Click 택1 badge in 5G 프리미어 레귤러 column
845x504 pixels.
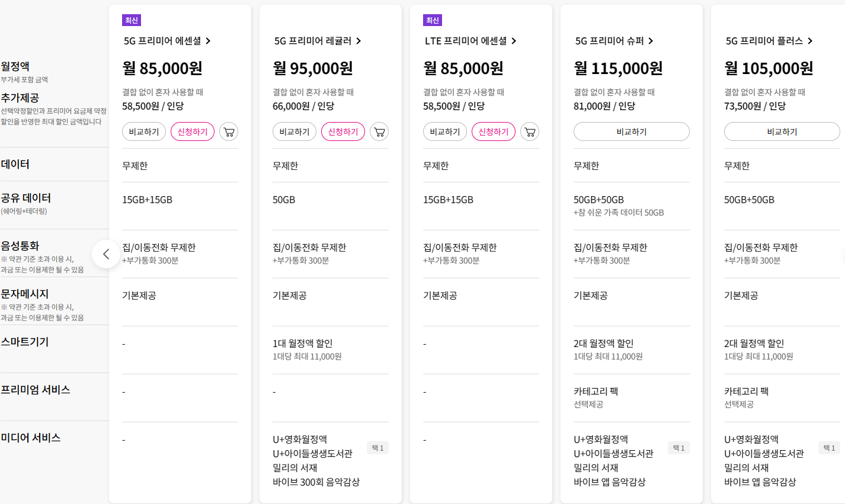[x=378, y=448]
